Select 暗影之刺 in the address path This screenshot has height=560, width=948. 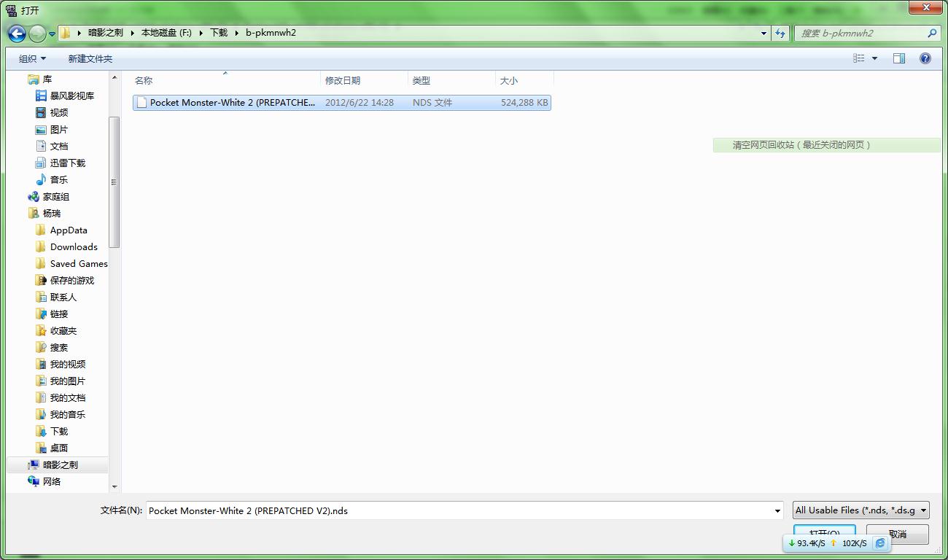point(106,33)
